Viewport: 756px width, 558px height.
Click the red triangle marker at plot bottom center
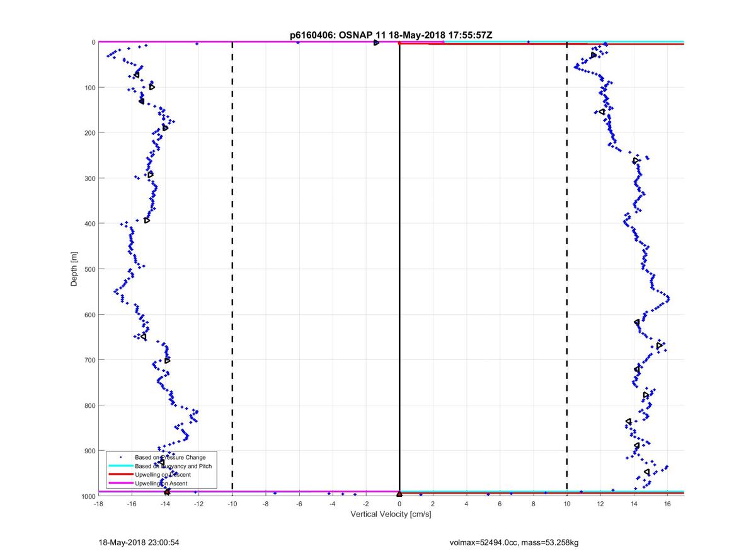[399, 494]
